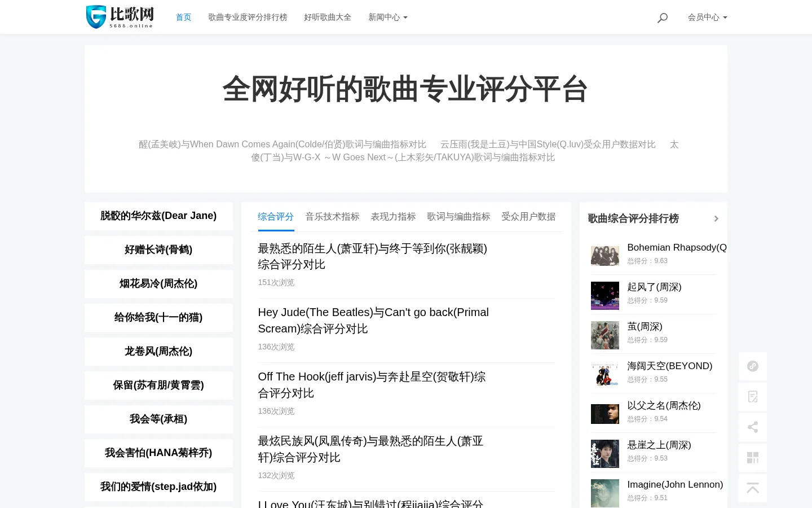Show the QR code grid icon
This screenshot has height=508, width=812.
pos(753,458)
